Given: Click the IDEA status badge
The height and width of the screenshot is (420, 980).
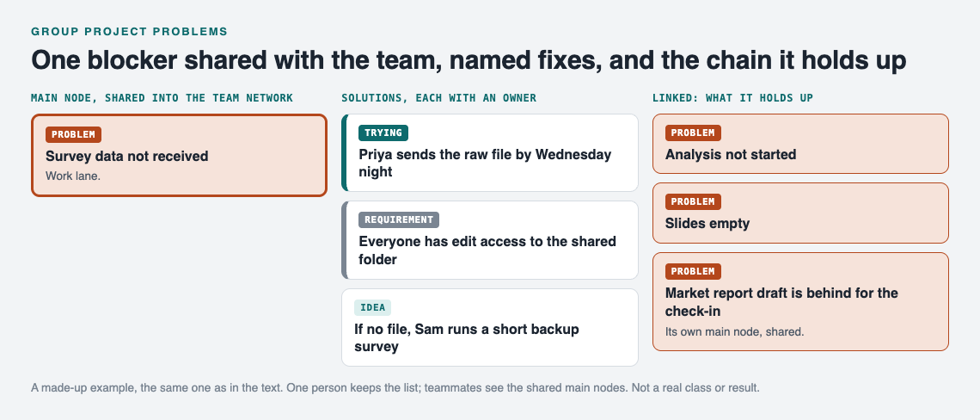Looking at the screenshot, I should [x=372, y=307].
